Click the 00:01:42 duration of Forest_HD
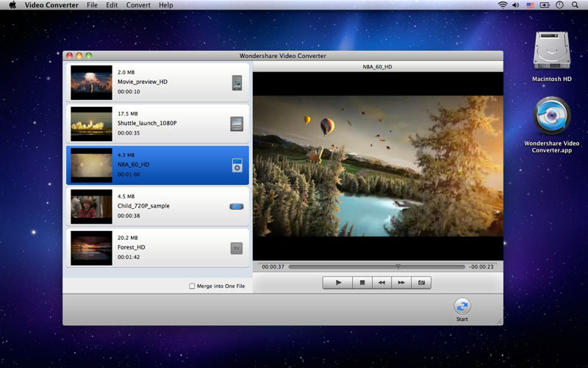Viewport: 588px width, 368px height. click(x=129, y=257)
